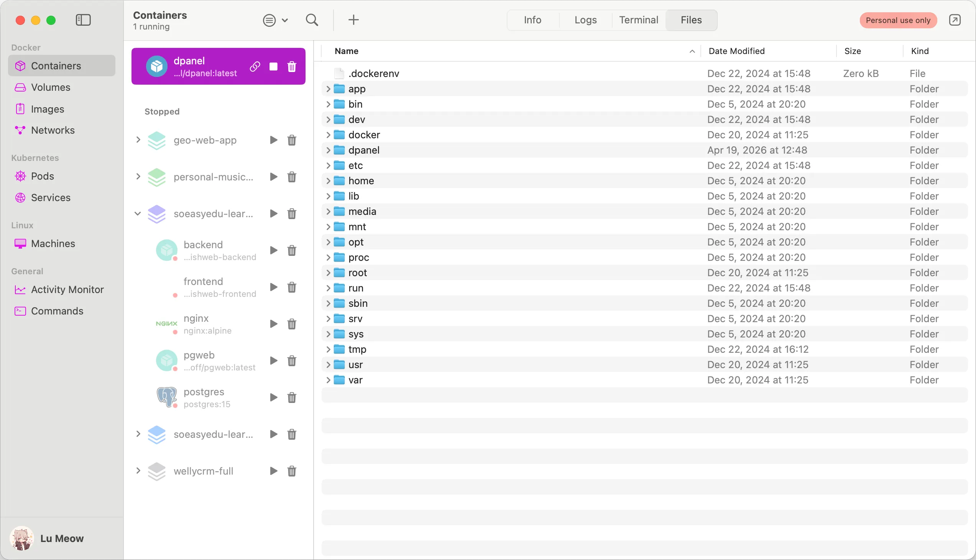Delete the pgweb container
The width and height of the screenshot is (976, 560).
click(292, 361)
